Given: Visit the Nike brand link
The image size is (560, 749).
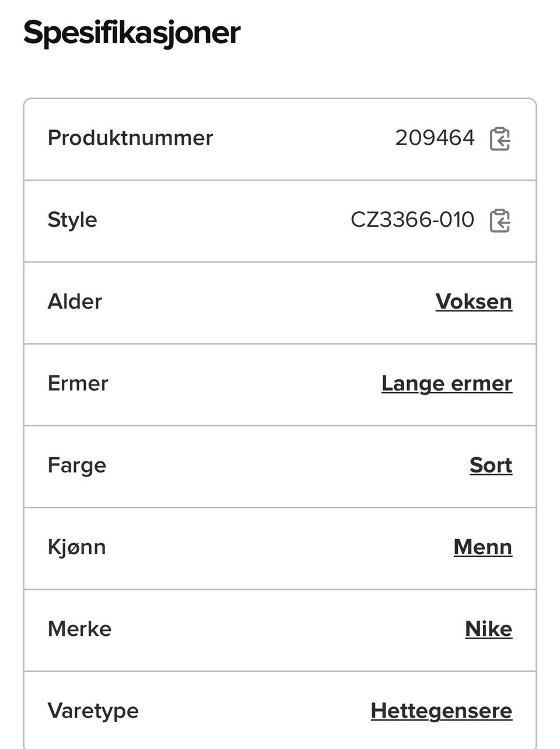Looking at the screenshot, I should (x=489, y=628).
